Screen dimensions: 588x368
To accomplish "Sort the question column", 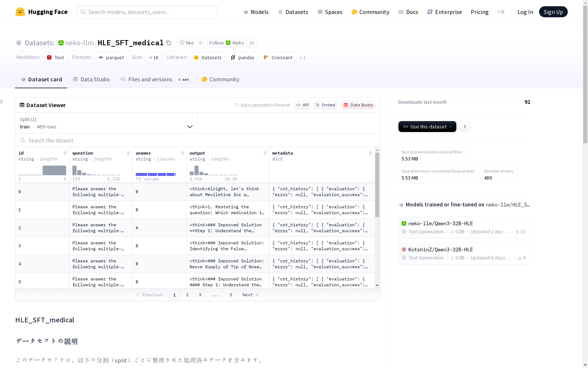I will click(128, 153).
